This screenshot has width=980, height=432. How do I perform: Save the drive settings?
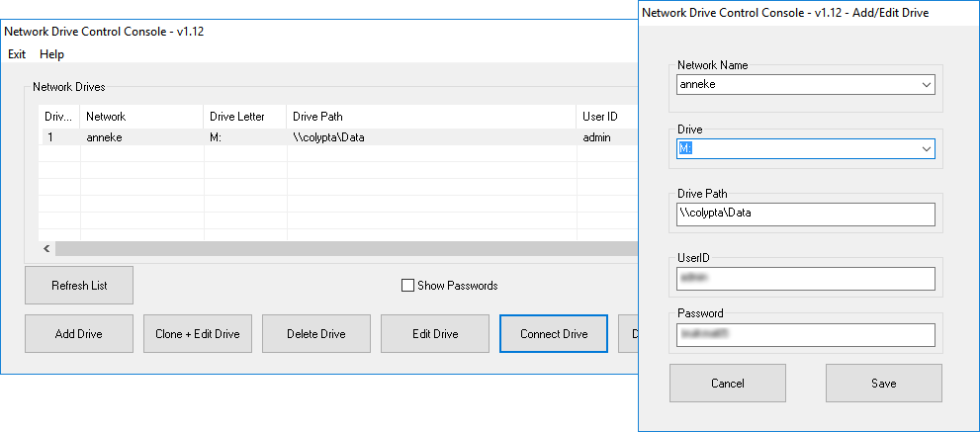coord(884,384)
